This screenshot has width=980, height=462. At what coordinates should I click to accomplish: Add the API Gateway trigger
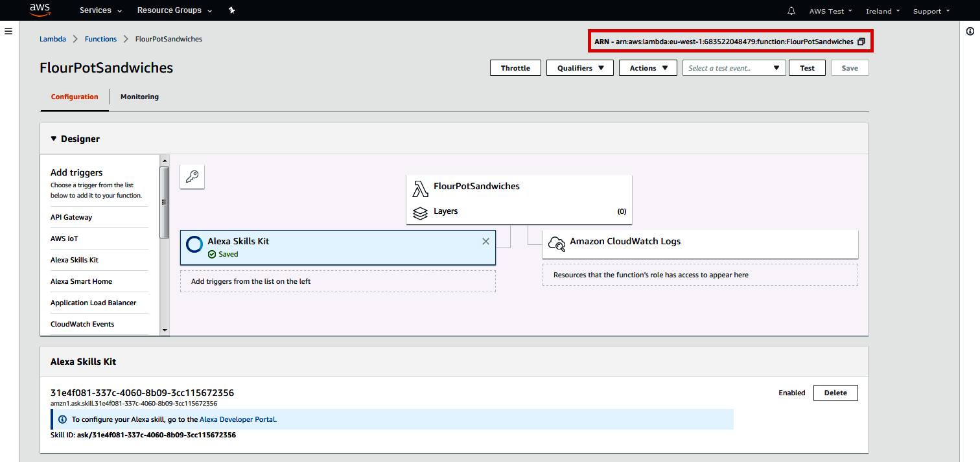pos(71,217)
